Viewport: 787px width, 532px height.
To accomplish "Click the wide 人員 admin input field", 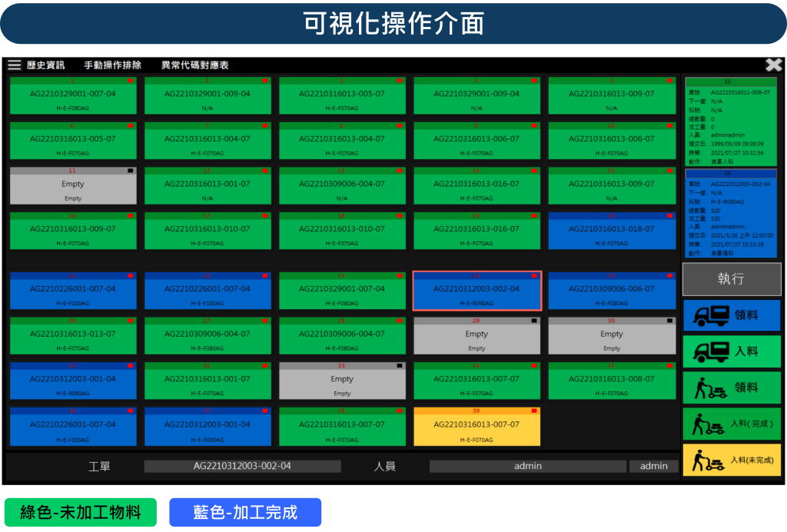I will [x=527, y=466].
